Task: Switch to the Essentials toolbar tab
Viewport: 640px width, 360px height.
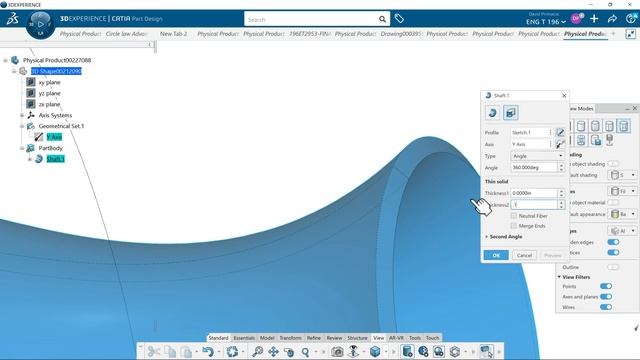Action: (x=244, y=338)
